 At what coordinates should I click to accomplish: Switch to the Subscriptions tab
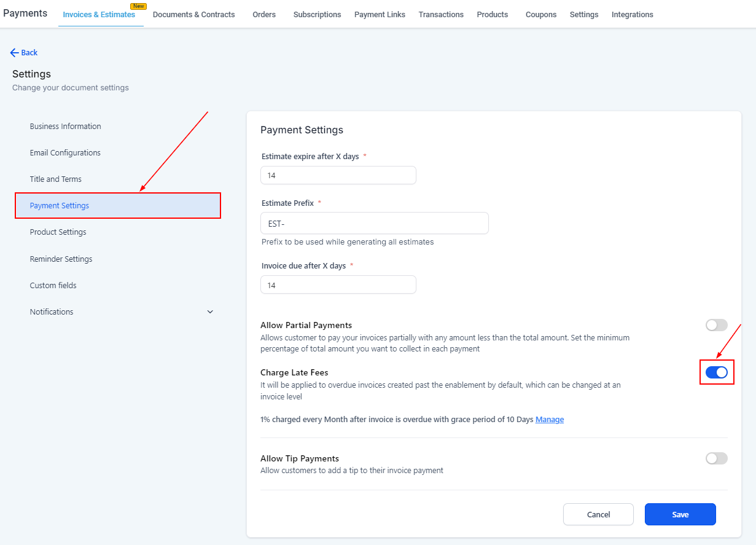tap(317, 14)
